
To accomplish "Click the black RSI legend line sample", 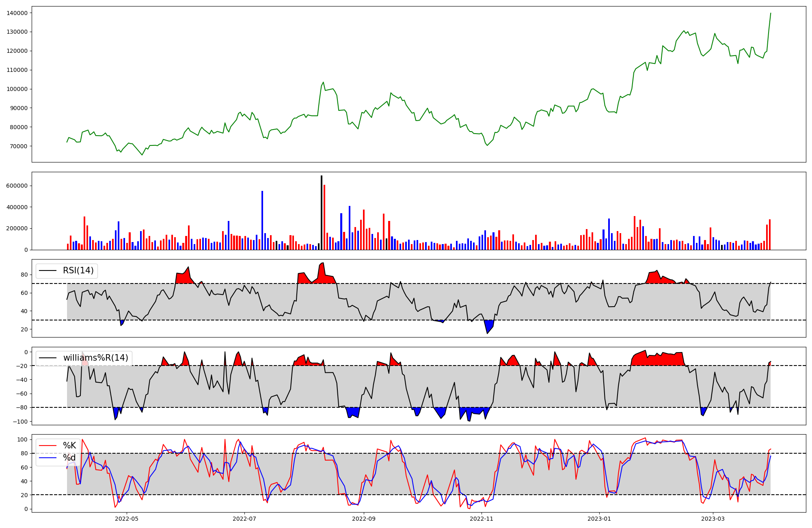I will click(x=47, y=270).
